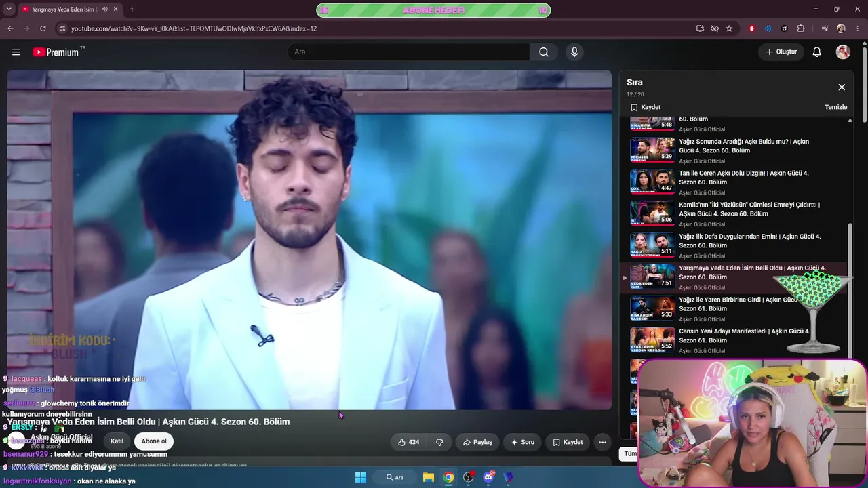Open the account avatar menu
The height and width of the screenshot is (488, 868).
coord(843,52)
